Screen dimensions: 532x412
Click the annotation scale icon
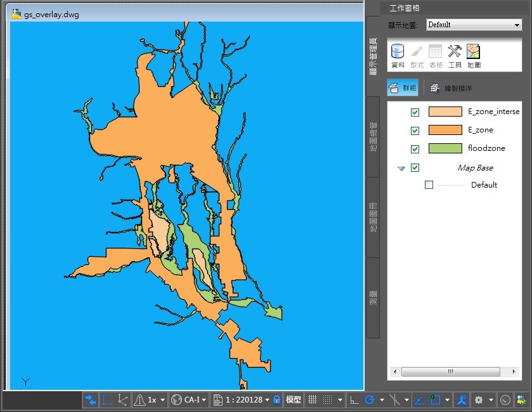click(462, 400)
